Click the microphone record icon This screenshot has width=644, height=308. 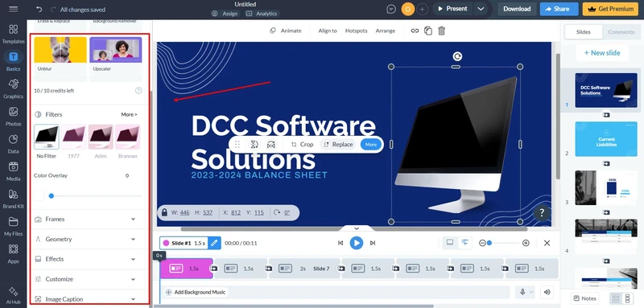click(x=522, y=292)
